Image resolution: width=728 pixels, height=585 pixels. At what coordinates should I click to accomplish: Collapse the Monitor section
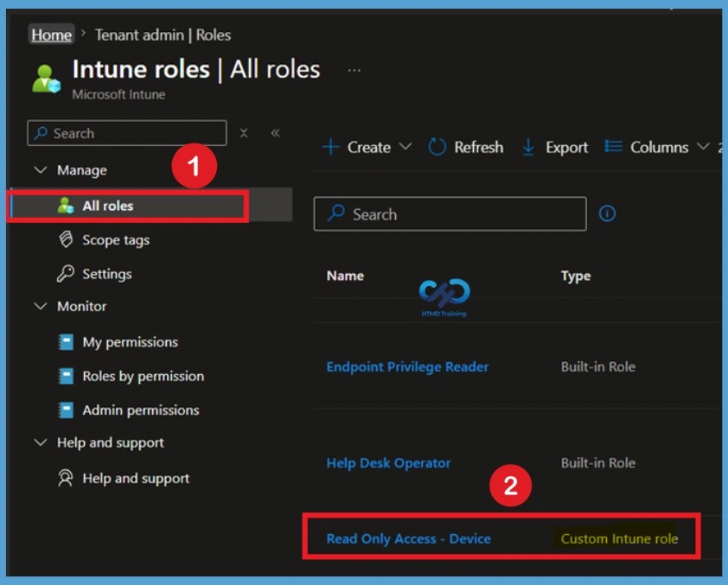click(x=41, y=306)
